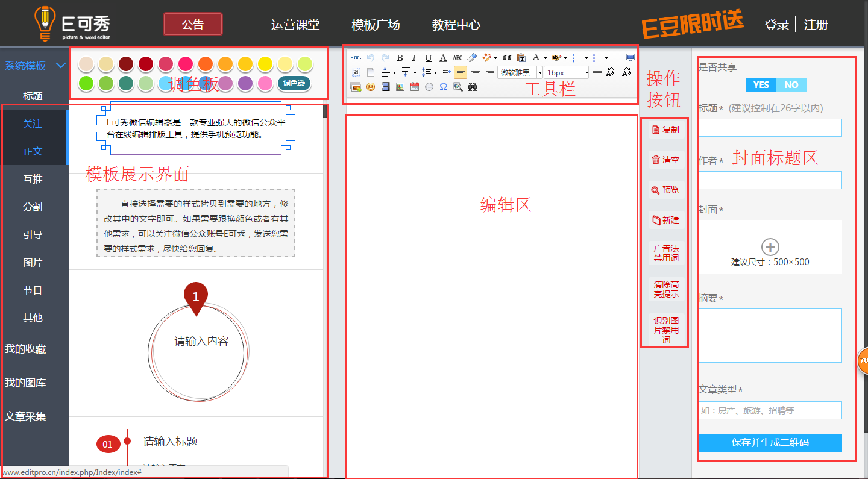Image resolution: width=868 pixels, height=479 pixels.
Task: Open the full-screen monitor icon
Action: tap(631, 58)
